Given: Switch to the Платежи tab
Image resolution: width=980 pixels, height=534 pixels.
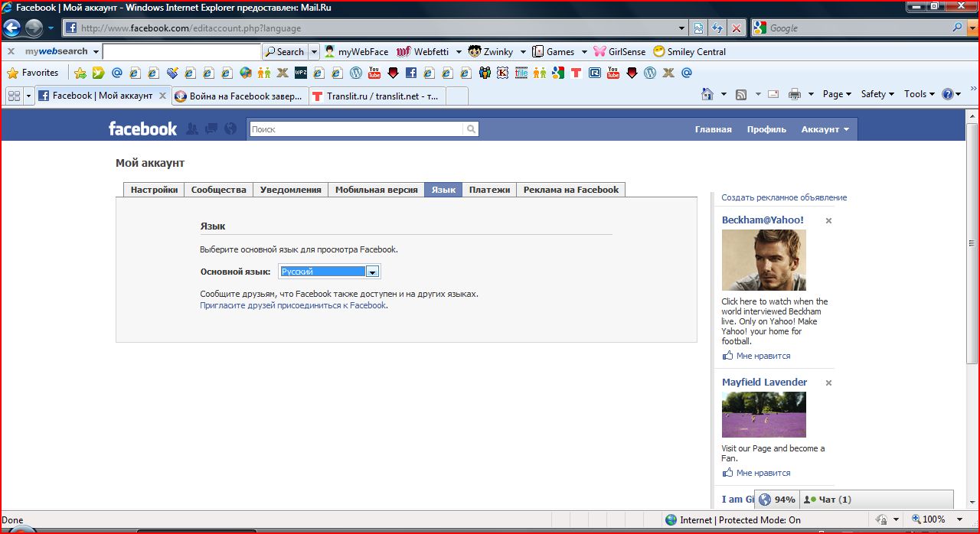Looking at the screenshot, I should coord(489,190).
